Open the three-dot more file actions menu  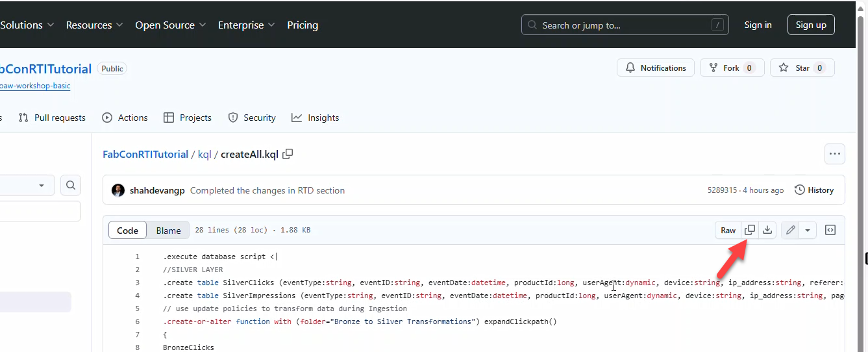point(834,154)
